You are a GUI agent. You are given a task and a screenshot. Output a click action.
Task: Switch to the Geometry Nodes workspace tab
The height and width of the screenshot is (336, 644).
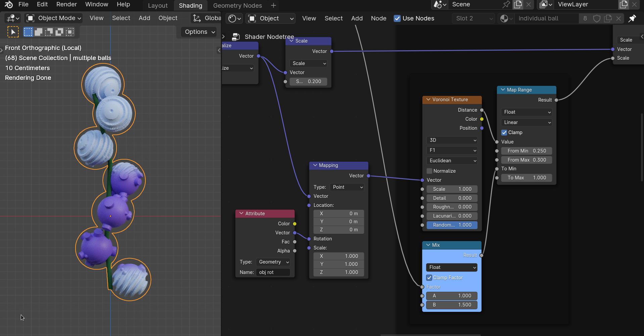pyautogui.click(x=237, y=5)
